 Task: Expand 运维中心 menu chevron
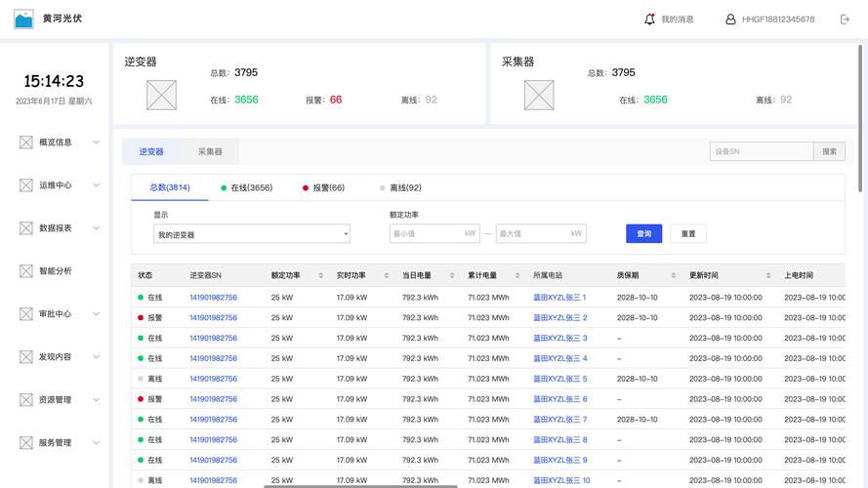coord(97,185)
